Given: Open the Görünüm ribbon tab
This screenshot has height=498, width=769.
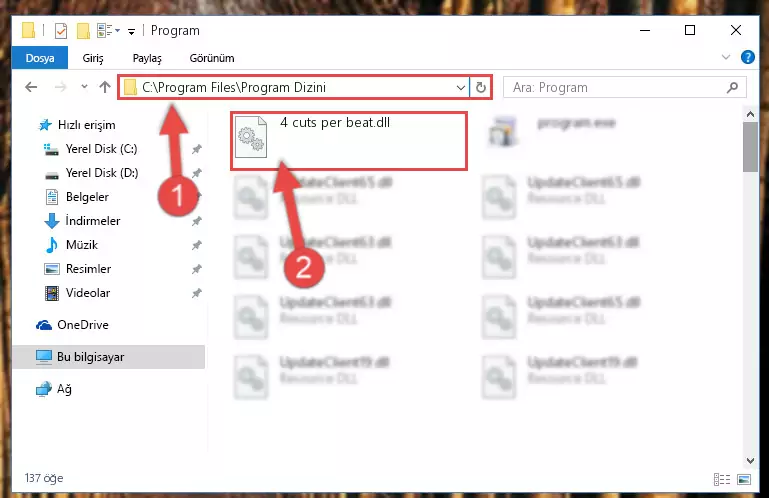Looking at the screenshot, I should [x=212, y=58].
